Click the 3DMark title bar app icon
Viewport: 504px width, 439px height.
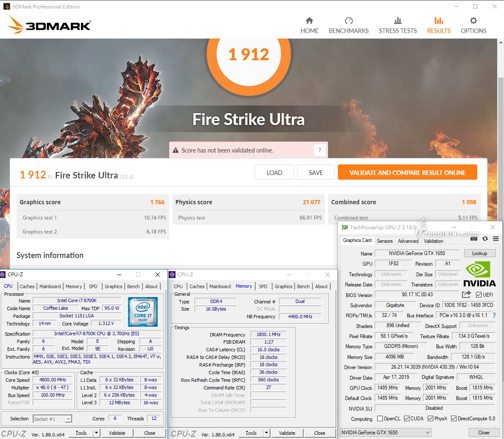(x=6, y=6)
